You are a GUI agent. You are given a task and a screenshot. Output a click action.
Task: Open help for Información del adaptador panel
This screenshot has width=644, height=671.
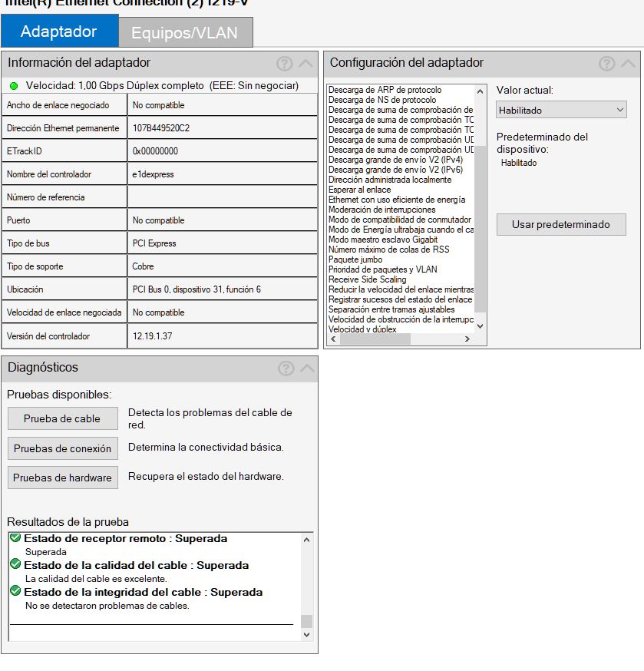click(x=285, y=64)
